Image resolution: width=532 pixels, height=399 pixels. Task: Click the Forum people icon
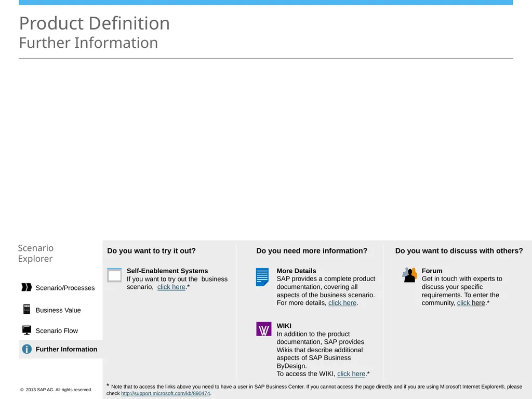(409, 275)
